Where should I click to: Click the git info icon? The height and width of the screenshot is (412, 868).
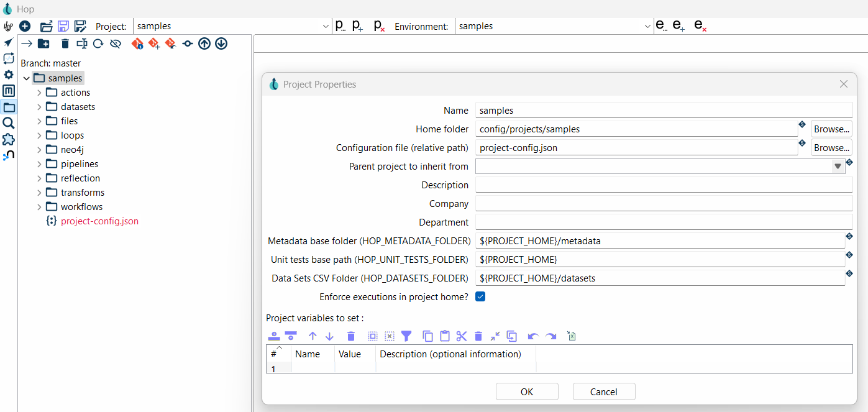point(137,43)
